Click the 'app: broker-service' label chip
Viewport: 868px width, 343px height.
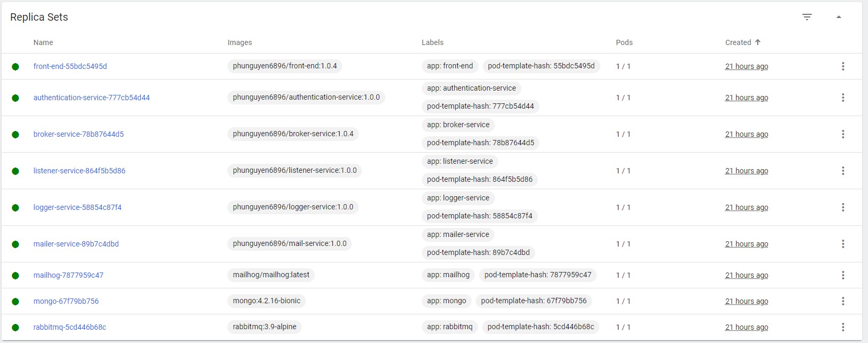pyautogui.click(x=458, y=125)
